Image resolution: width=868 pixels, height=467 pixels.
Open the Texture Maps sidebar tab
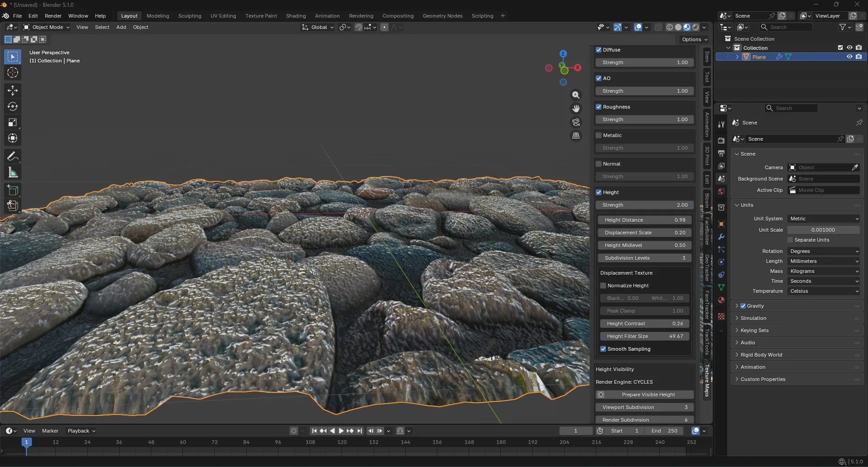click(707, 380)
